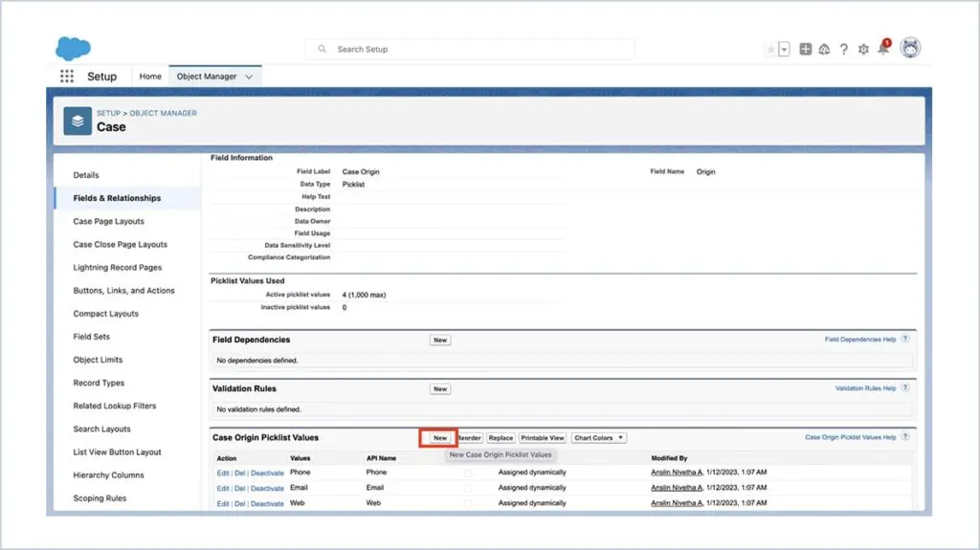Screen dimensions: 980x550
Task: Click Del for the Phone value
Action: (240, 473)
